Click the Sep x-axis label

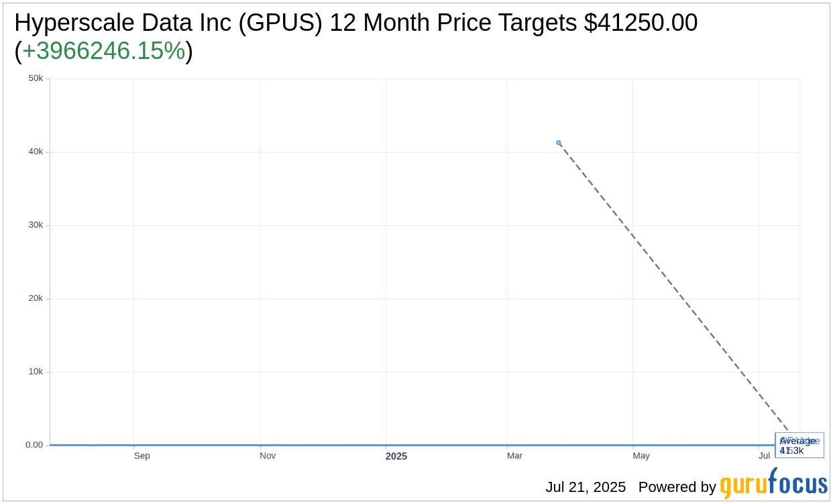(x=142, y=456)
